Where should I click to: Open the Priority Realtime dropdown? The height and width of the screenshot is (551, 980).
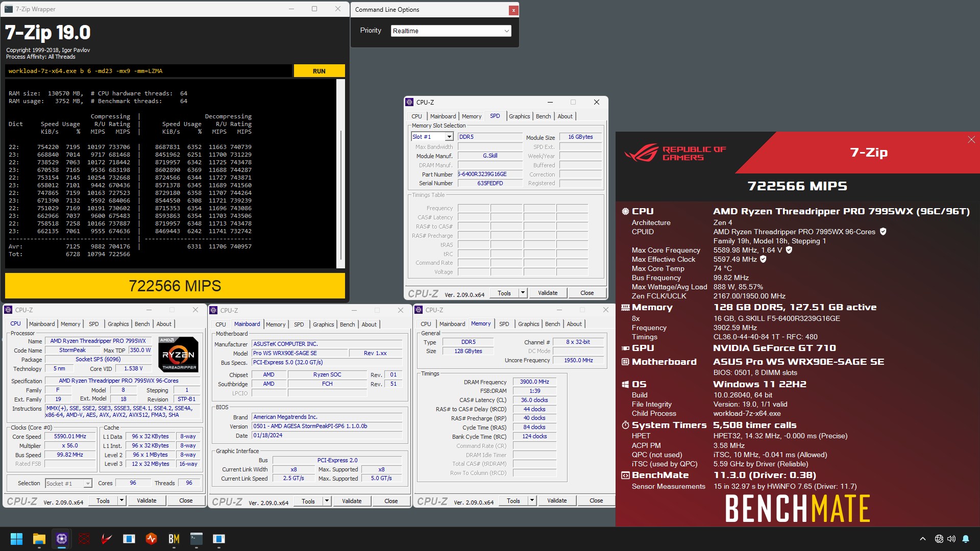[451, 31]
